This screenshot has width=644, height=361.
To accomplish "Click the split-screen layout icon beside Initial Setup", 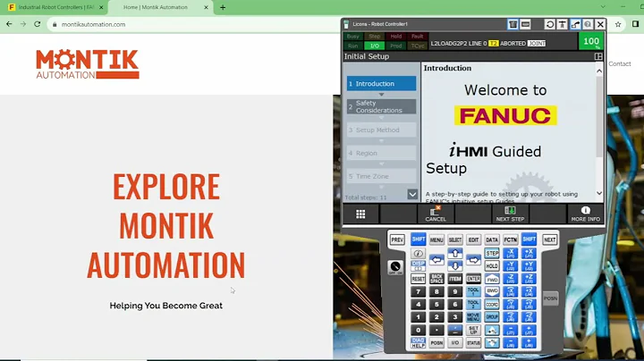I will click(598, 56).
